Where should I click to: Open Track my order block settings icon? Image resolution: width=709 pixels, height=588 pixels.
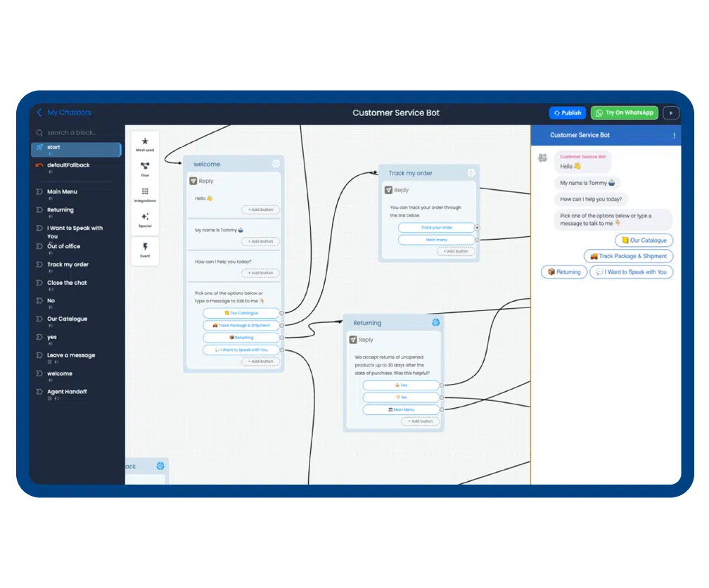point(471,173)
